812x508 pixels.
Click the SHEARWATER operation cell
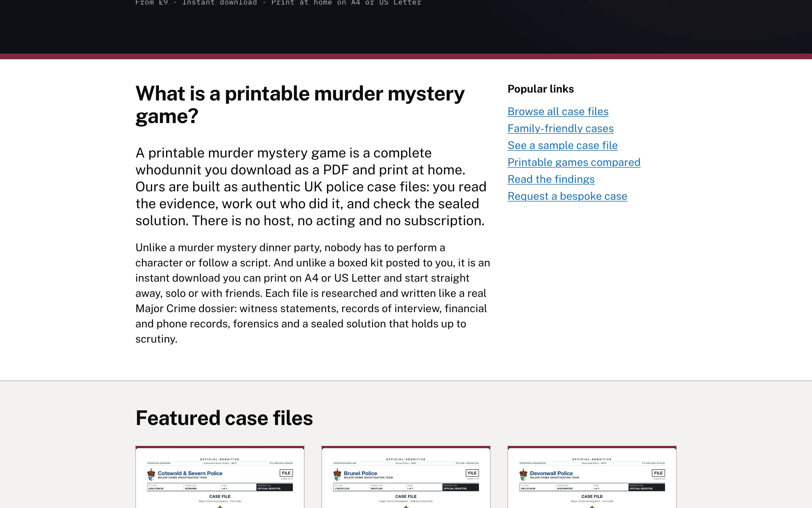click(574, 487)
